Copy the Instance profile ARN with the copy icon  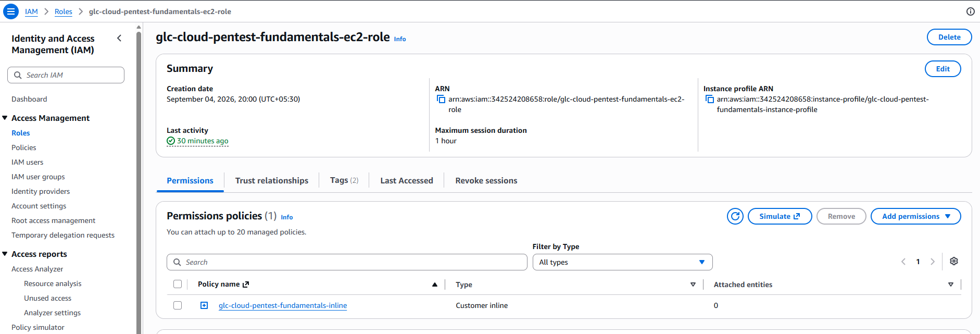[709, 99]
